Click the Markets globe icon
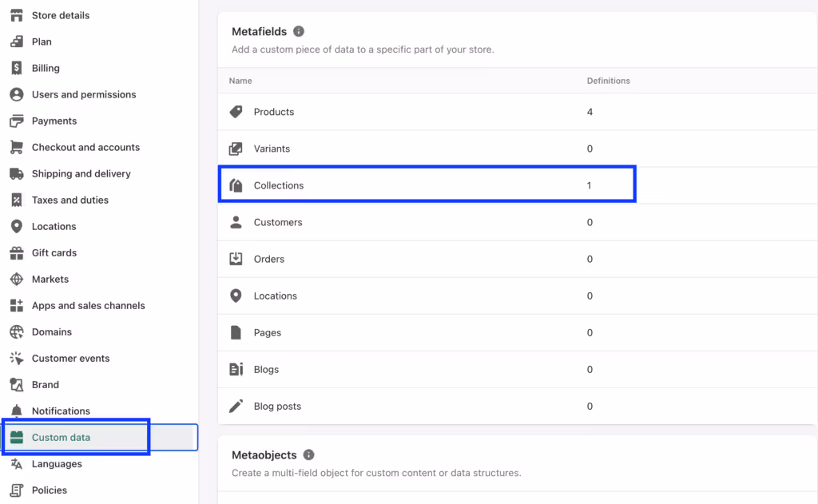The height and width of the screenshot is (504, 818). [17, 279]
